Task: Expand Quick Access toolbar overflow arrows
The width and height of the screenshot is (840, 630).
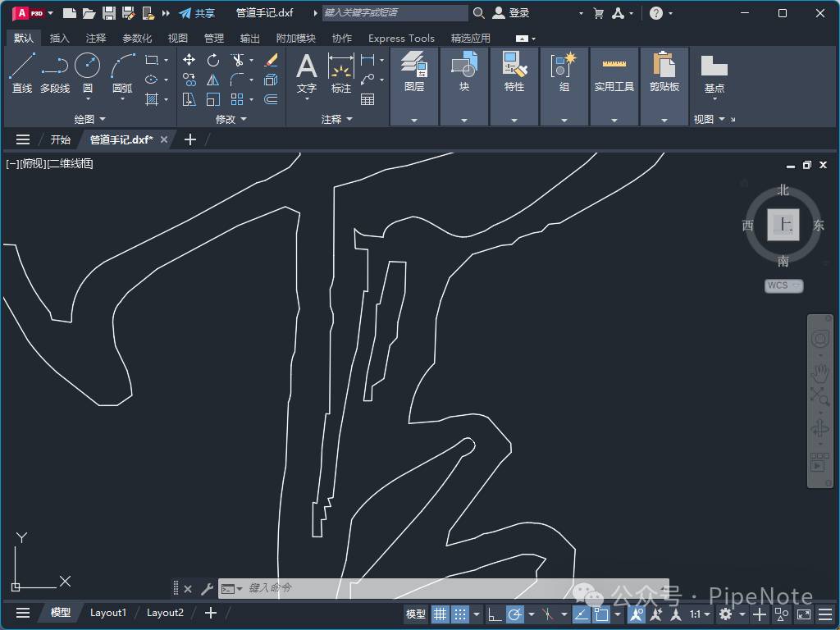Action: [166, 13]
